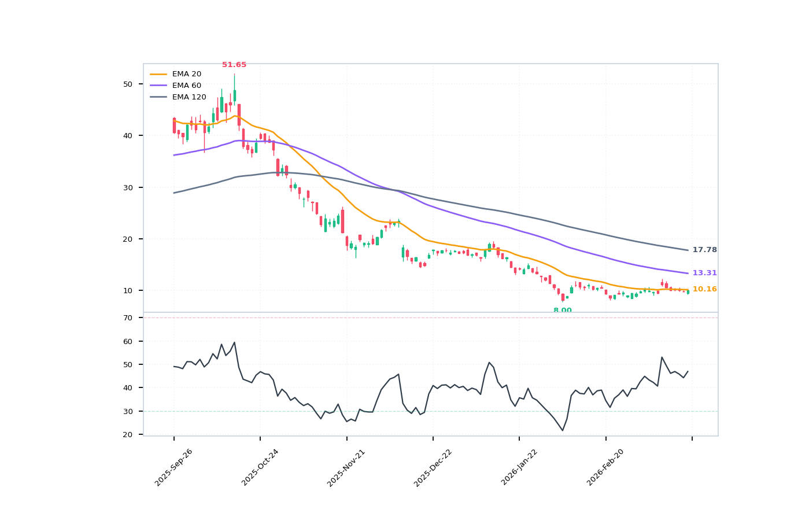Screen dimensions: 798x532
Task: Click the gray 17.78 EMA value label
Action: (704, 250)
